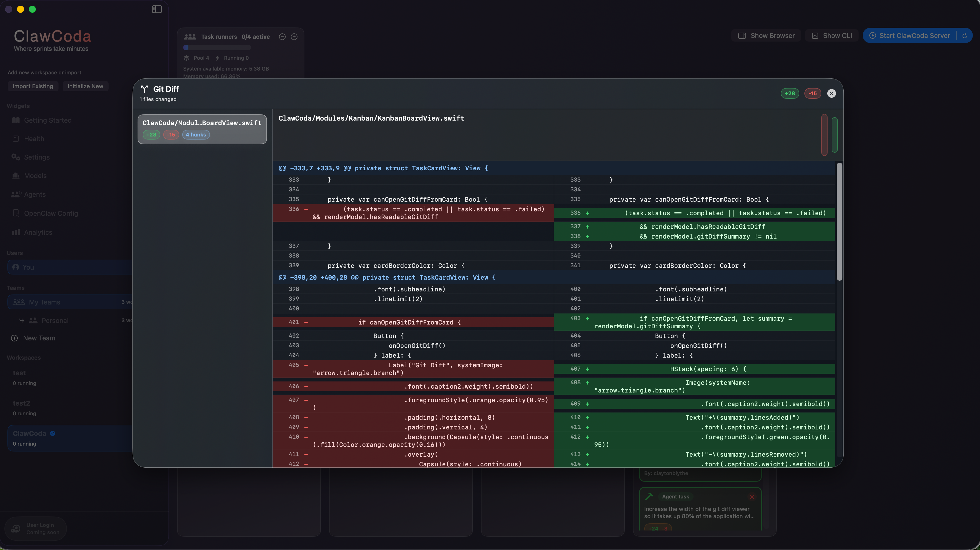980x550 pixels.
Task: Click the +28 badge on file entry
Action: [151, 135]
